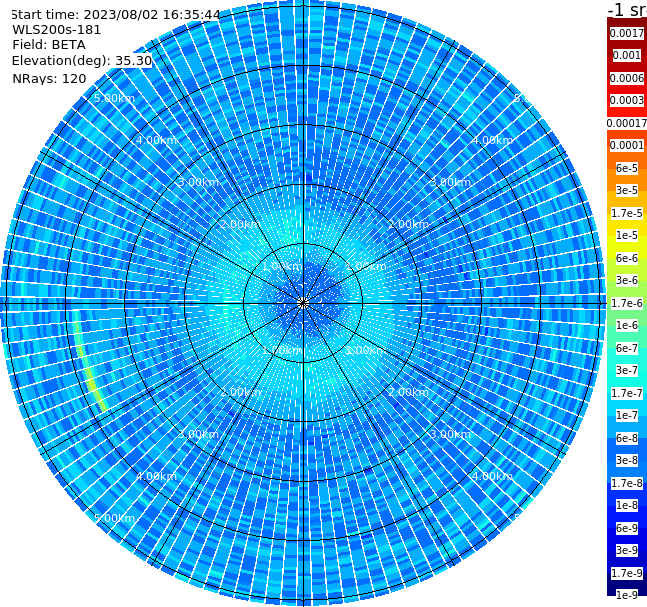Select the lower-right 2.00km ring label
This screenshot has height=607, width=647.
(x=408, y=392)
